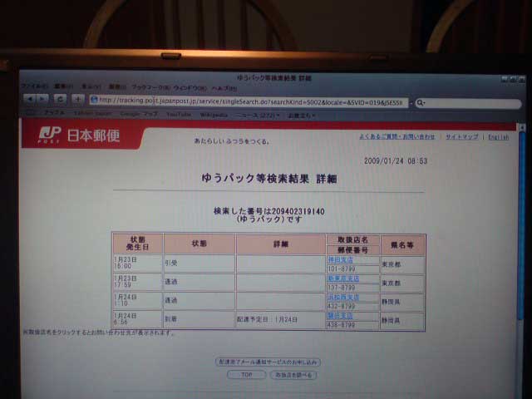This screenshot has height=399, width=532.
Task: Click the button right of TOP
Action: pos(293,375)
